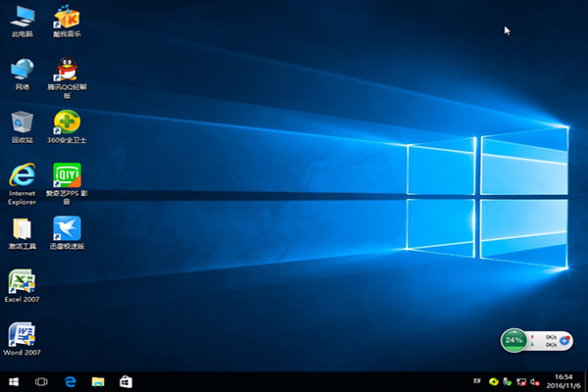The width and height of the screenshot is (588, 392).
Task: Select the 激活工具 folder icon
Action: pos(23,233)
